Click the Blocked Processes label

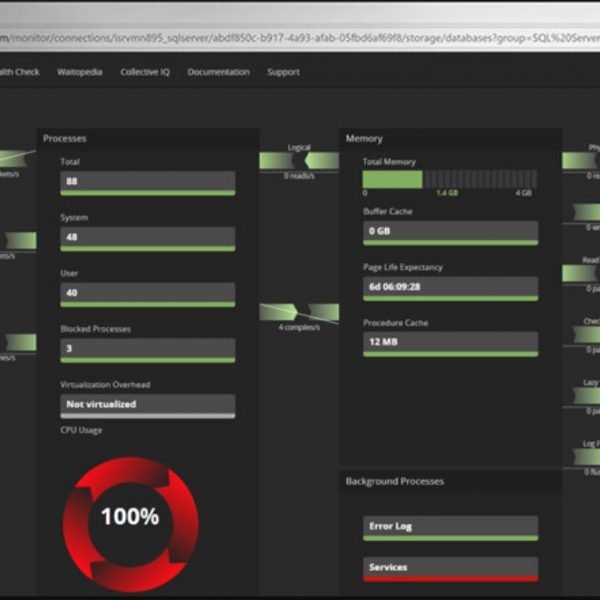[x=96, y=329]
